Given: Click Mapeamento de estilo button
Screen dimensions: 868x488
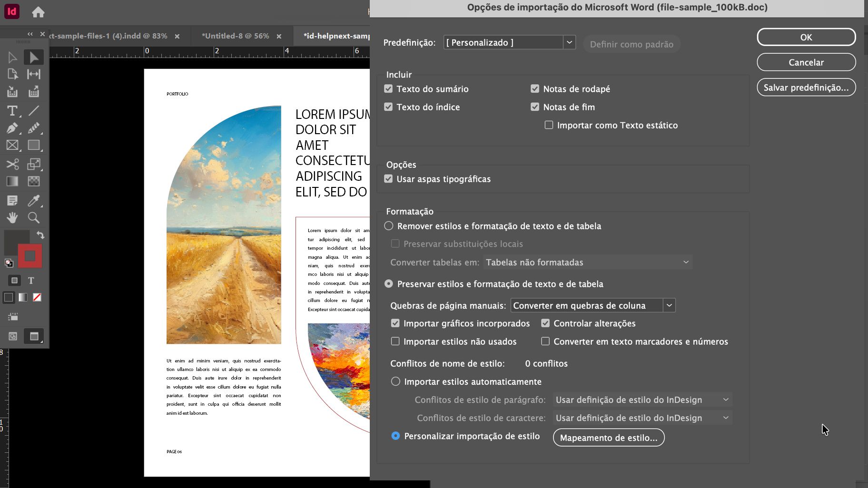Looking at the screenshot, I should pos(609,438).
